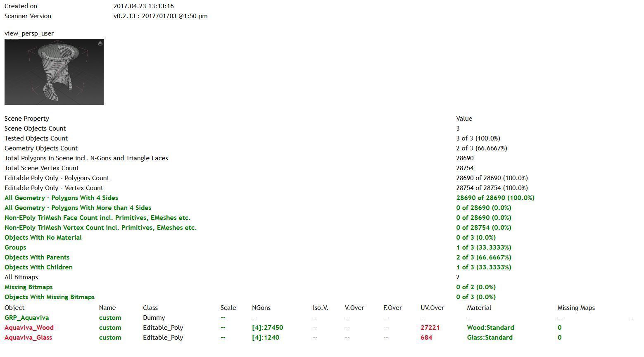Click the view_persp_user scene thumbnail
This screenshot has width=644, height=357.
pyautogui.click(x=54, y=72)
